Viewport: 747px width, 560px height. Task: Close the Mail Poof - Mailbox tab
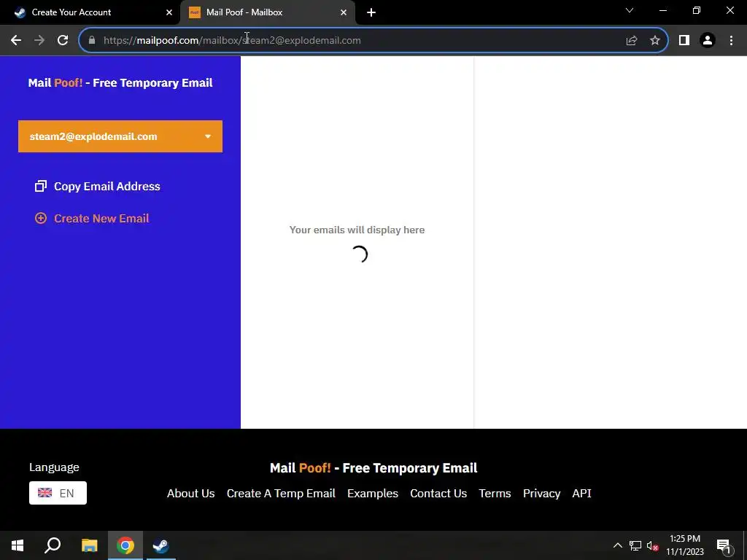[x=344, y=13]
